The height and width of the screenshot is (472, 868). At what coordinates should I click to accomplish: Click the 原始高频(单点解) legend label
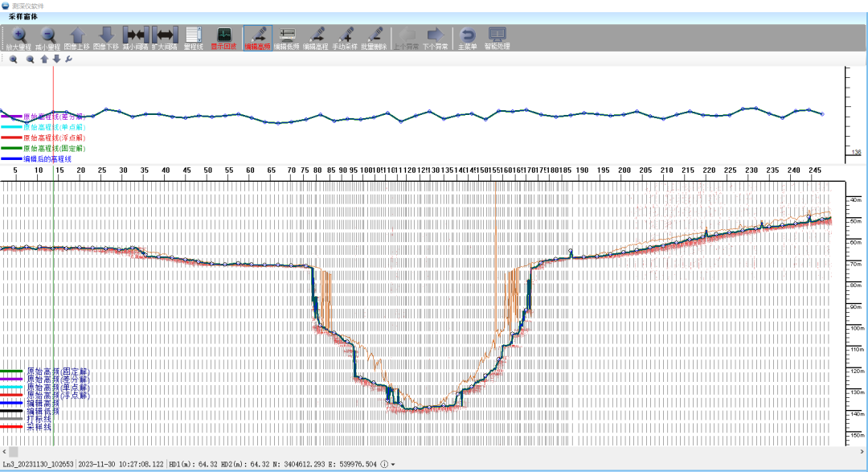point(58,388)
